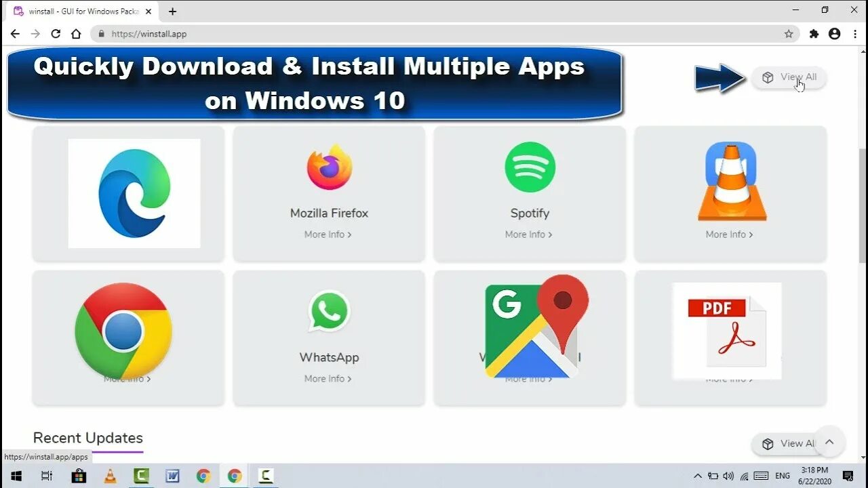Image resolution: width=868 pixels, height=488 pixels.
Task: Open the Chrome profile avatar
Action: pos(835,34)
